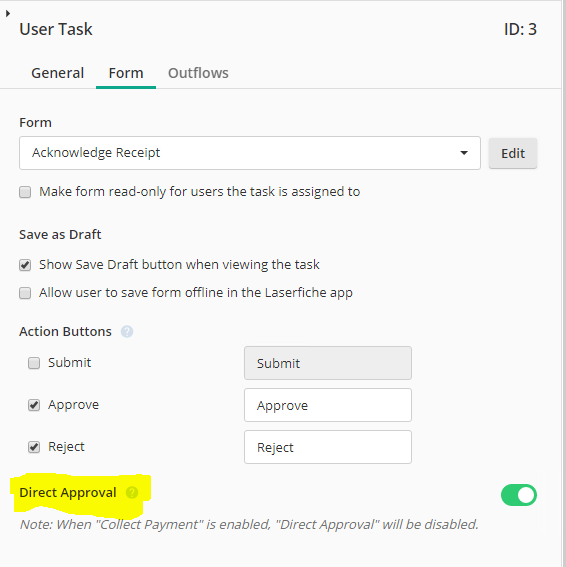Open the Acknowledge Receipt form dropdown
566x567 pixels.
pyautogui.click(x=250, y=153)
